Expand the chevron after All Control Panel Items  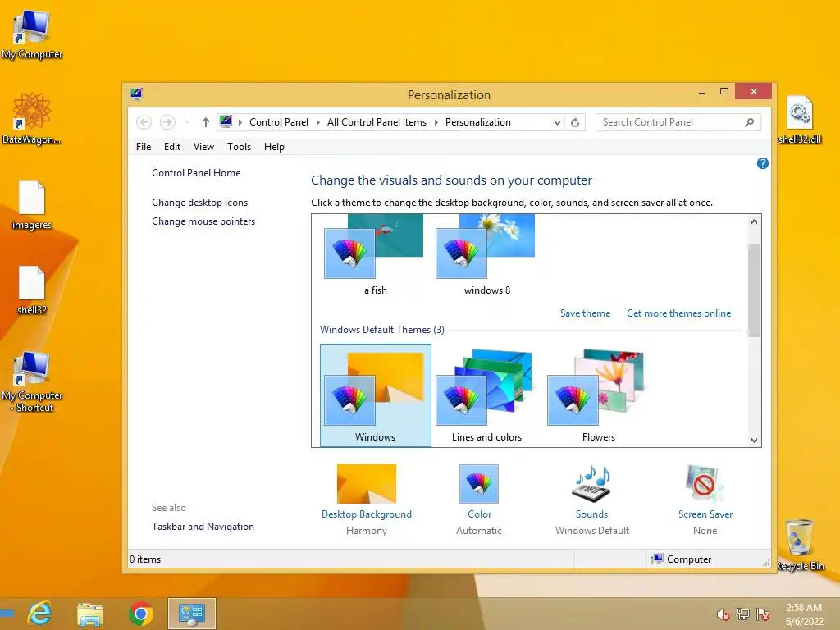(x=436, y=122)
